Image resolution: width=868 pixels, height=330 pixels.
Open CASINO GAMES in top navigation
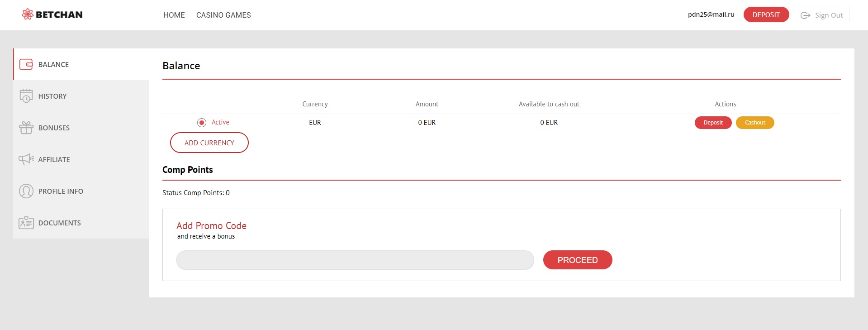tap(223, 15)
